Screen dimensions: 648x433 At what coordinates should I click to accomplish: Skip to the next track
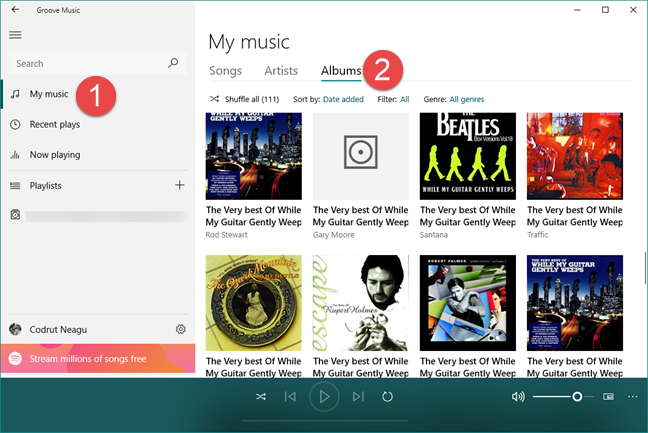(x=358, y=397)
